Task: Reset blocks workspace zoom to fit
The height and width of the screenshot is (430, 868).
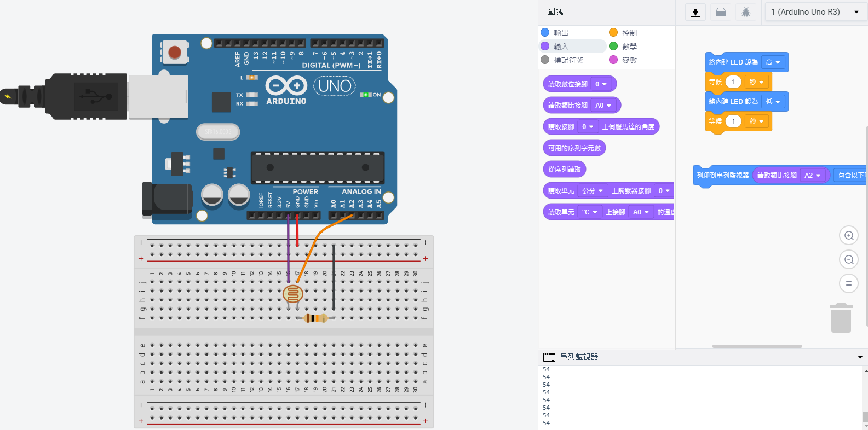Action: (849, 283)
